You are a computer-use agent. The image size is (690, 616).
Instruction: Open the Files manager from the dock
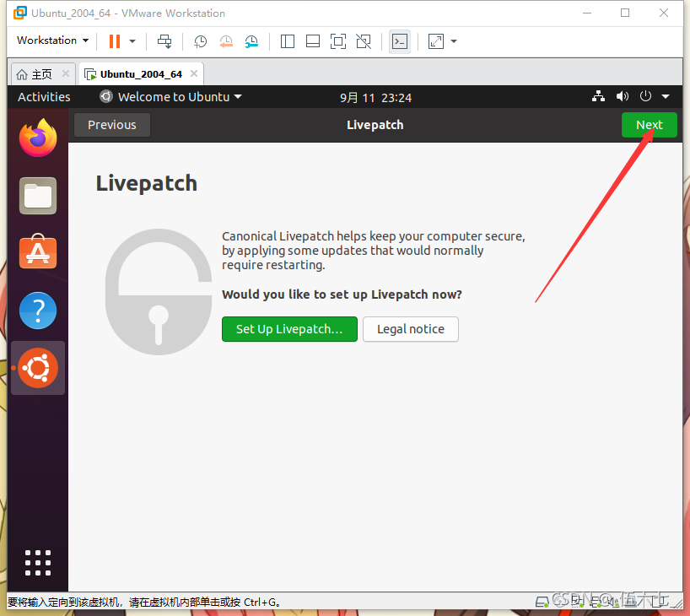38,196
